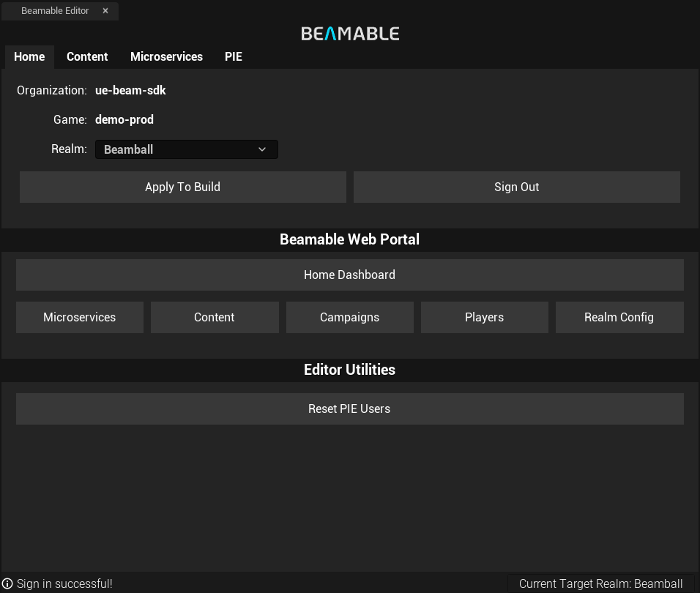Switch to the Microservices tab
This screenshot has height=593, width=700.
point(166,56)
